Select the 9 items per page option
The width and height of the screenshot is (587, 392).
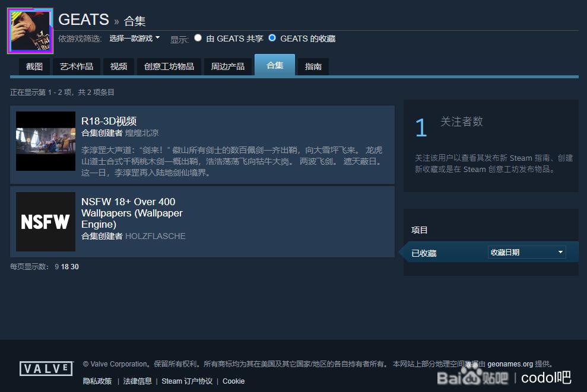[56, 267]
